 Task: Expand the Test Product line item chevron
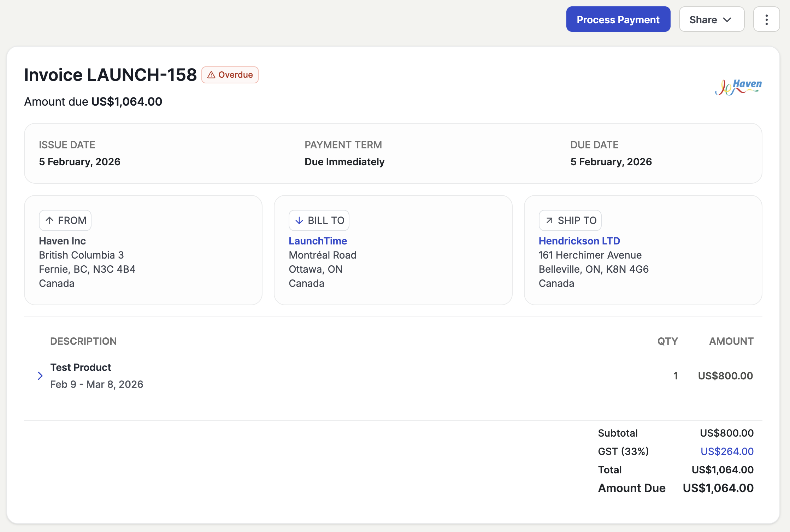40,376
